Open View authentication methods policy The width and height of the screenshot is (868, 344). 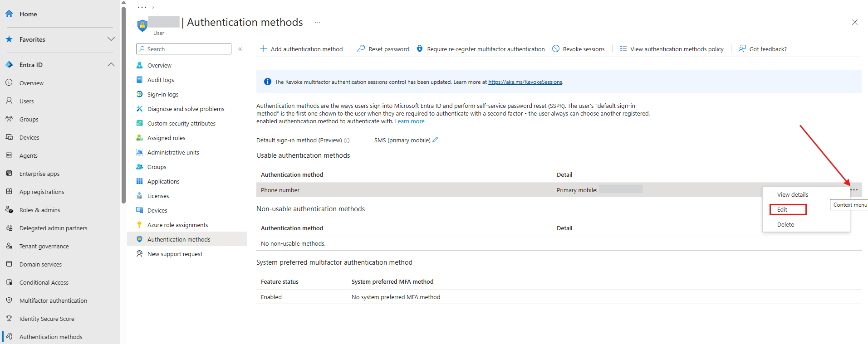point(672,49)
